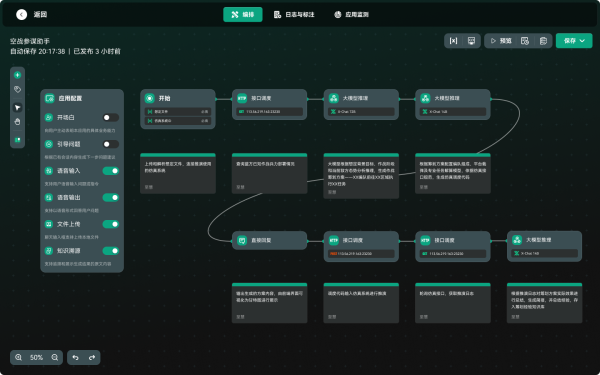This screenshot has width=600, height=375.
Task: Click the stacked-list icon left of 保存
Action: [x=543, y=41]
